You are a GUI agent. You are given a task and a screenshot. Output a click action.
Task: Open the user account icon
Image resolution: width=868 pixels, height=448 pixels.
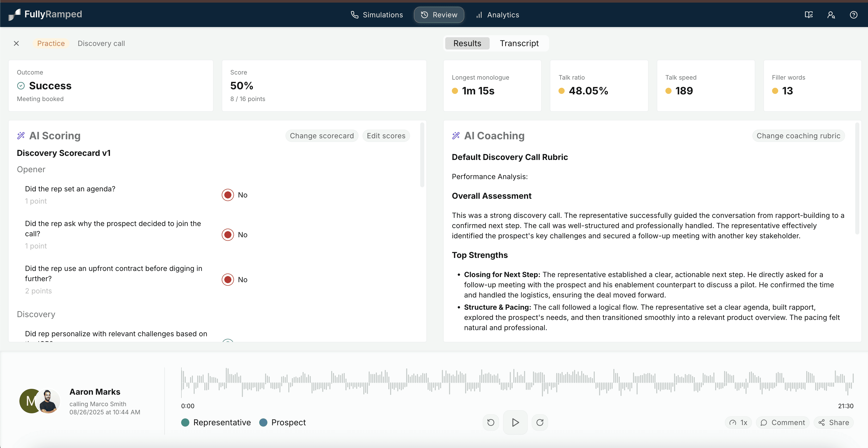point(831,15)
